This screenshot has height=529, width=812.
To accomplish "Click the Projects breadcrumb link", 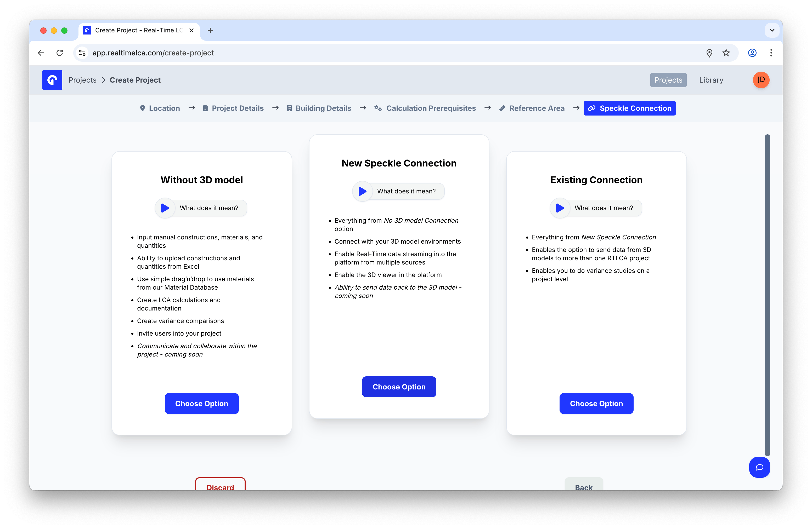I will [83, 80].
